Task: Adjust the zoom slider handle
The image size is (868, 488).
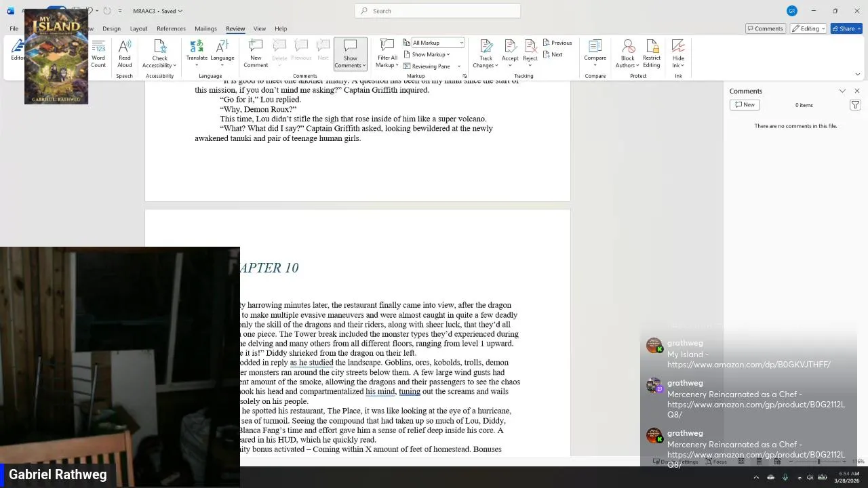Action: point(818,462)
